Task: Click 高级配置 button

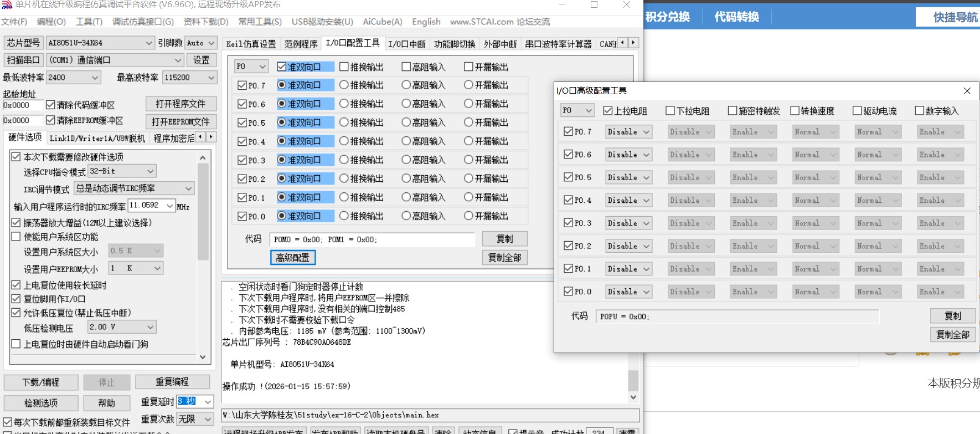Action: click(x=293, y=257)
